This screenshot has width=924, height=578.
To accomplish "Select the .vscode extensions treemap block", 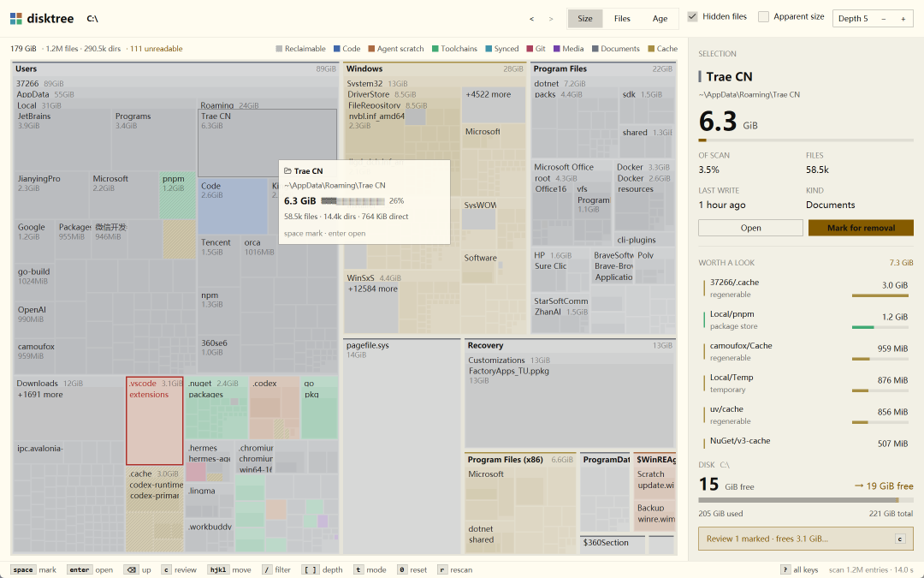I will pos(154,421).
